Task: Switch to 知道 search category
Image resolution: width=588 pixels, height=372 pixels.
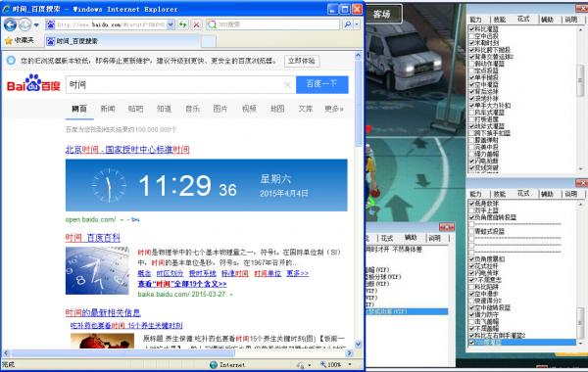Action: coord(164,109)
